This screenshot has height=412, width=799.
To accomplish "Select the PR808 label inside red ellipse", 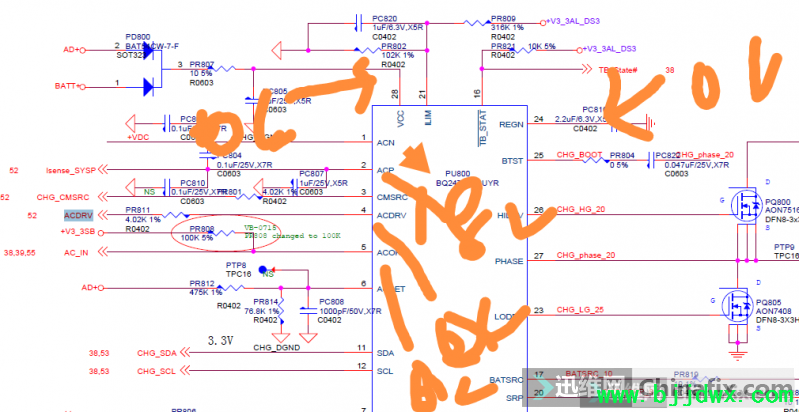I will click(x=202, y=229).
